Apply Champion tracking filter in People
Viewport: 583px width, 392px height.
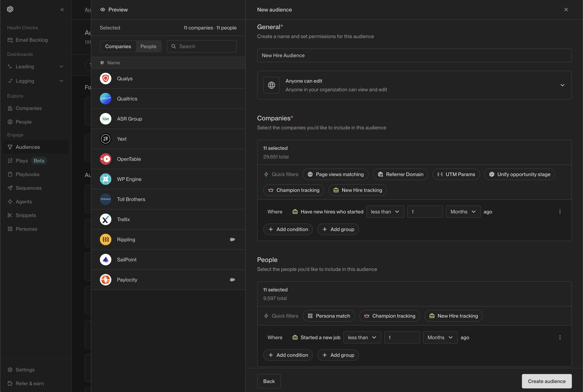[x=390, y=316]
